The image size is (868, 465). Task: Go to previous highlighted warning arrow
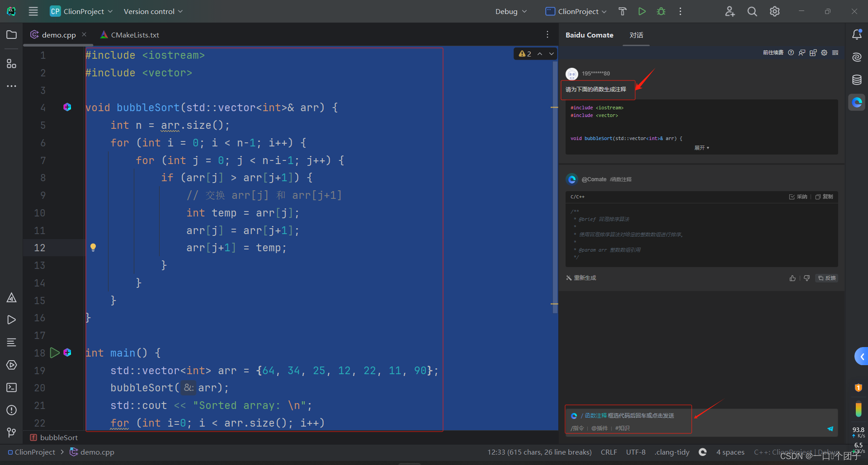(540, 54)
